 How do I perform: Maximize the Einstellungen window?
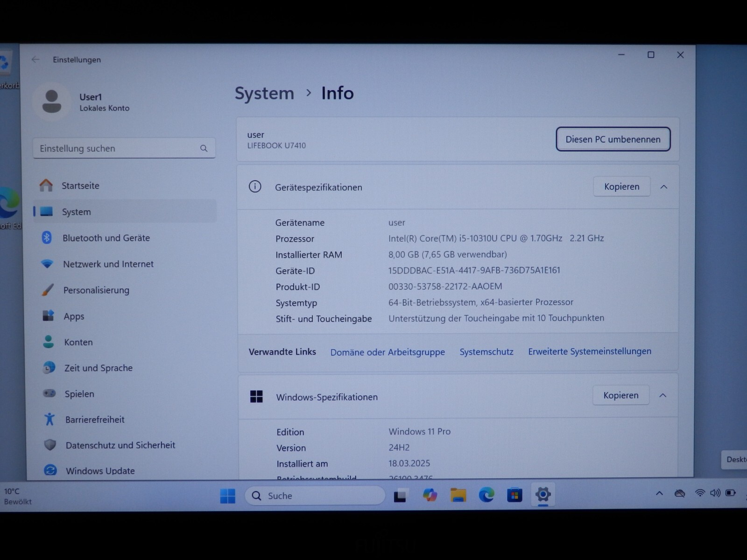(x=651, y=55)
